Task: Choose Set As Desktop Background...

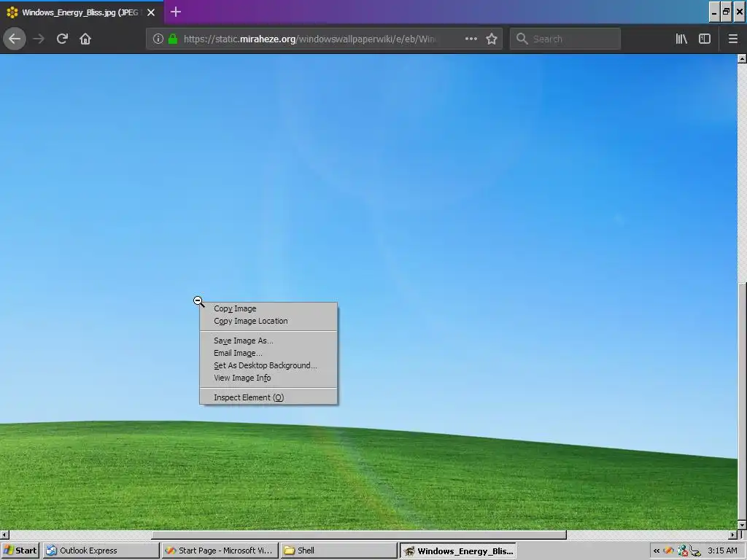Action: pos(268,365)
